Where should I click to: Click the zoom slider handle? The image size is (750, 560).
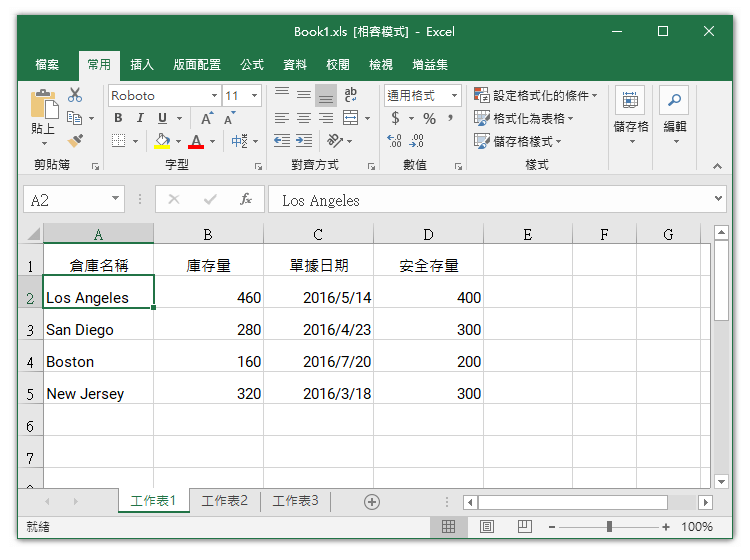click(609, 527)
